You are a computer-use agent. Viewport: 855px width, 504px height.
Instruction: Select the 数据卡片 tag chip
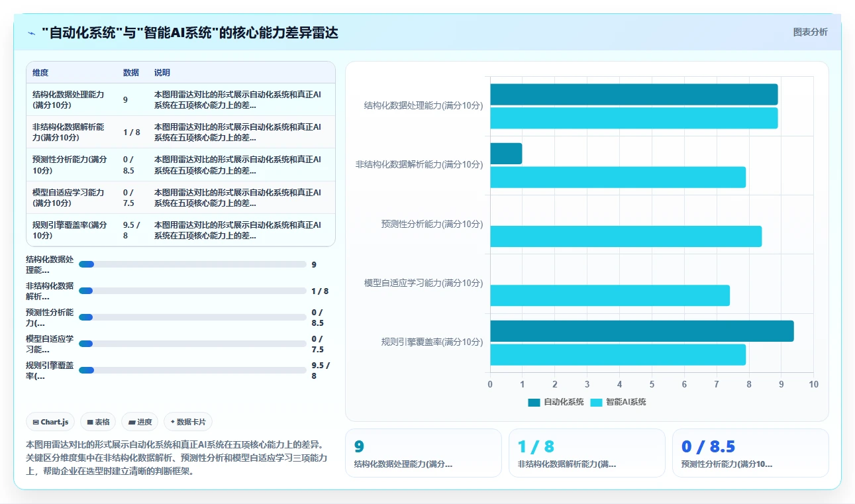pos(188,422)
